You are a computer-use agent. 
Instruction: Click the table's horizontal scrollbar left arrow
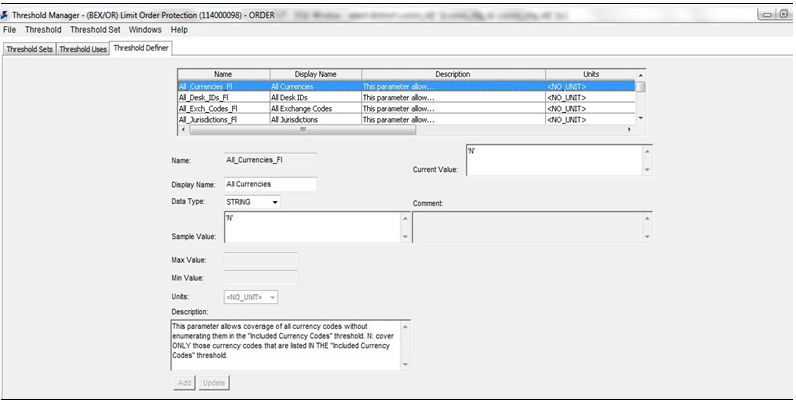pos(183,130)
